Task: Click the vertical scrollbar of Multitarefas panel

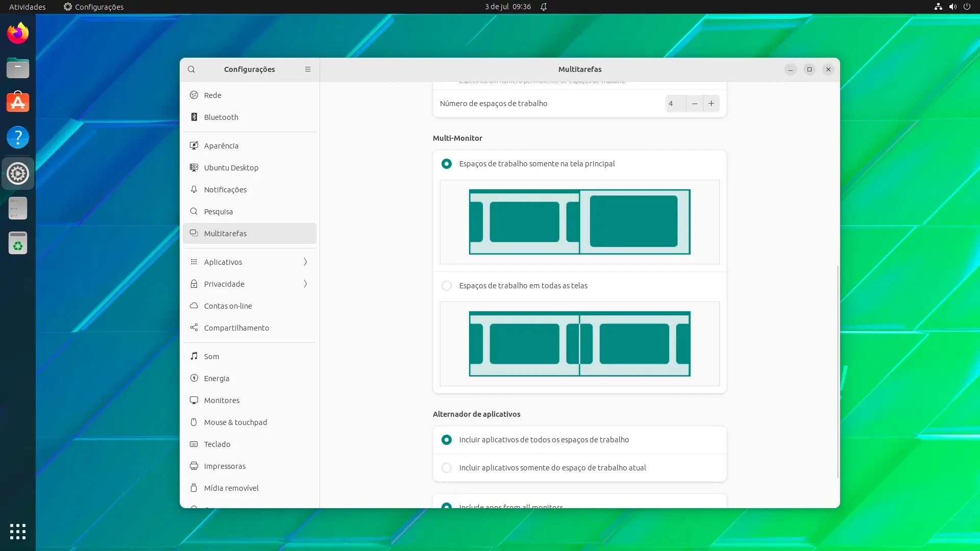Action: pyautogui.click(x=838, y=371)
